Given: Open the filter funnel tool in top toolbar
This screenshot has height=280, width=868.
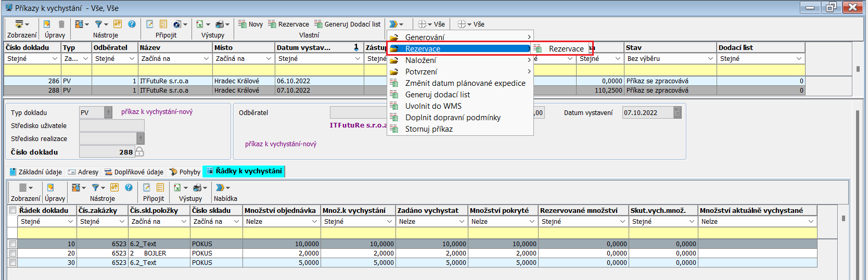Looking at the screenshot, I should click(98, 24).
